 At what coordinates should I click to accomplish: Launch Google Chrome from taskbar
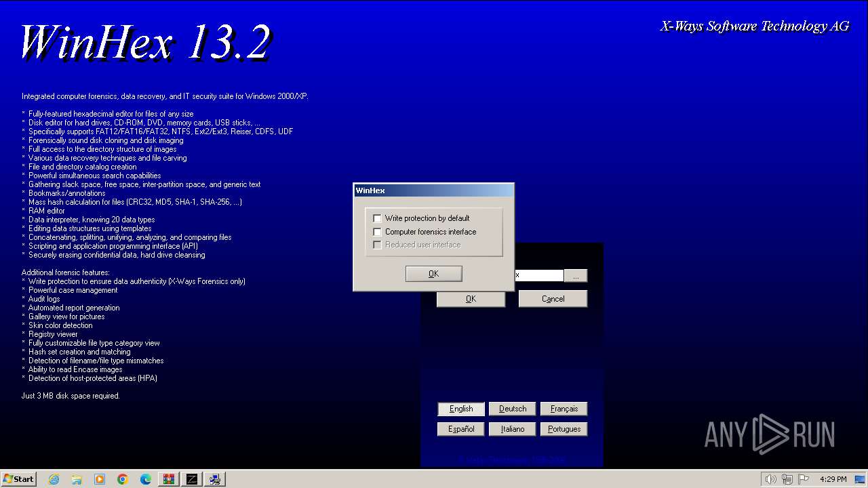[123, 479]
